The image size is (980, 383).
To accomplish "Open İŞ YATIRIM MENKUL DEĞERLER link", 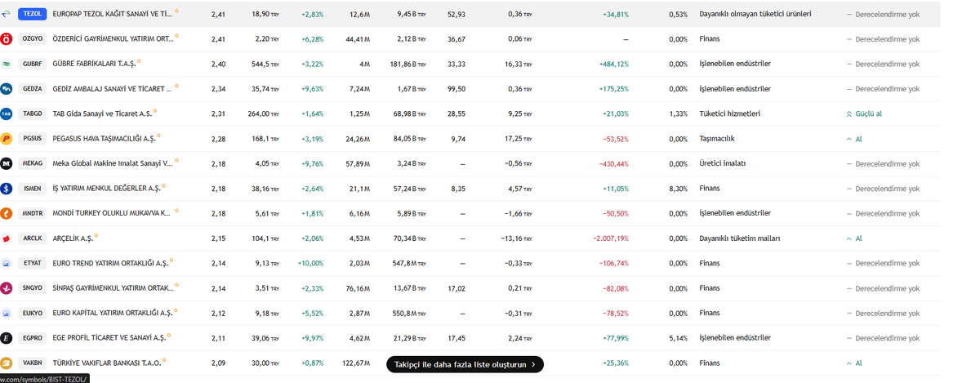I will [x=106, y=189].
